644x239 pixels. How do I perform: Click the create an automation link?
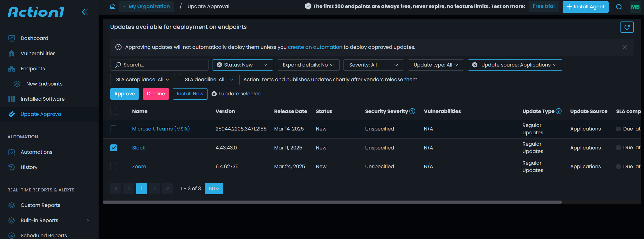(315, 47)
